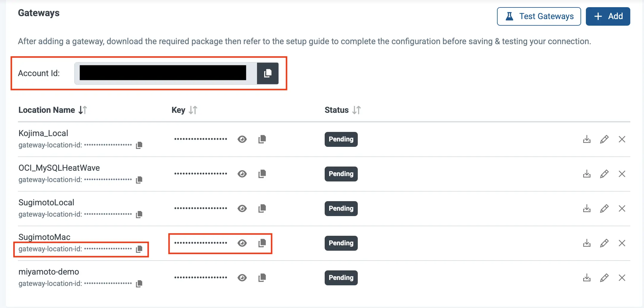The width and height of the screenshot is (644, 308).
Task: Copy the SugimotoMac gateway key
Action: click(x=262, y=243)
